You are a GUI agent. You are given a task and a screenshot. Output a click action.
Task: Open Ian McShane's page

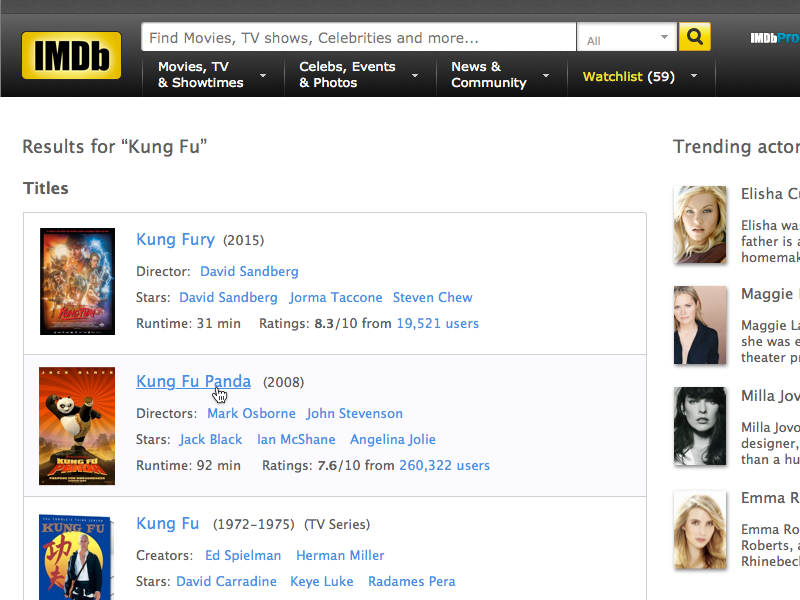296,439
